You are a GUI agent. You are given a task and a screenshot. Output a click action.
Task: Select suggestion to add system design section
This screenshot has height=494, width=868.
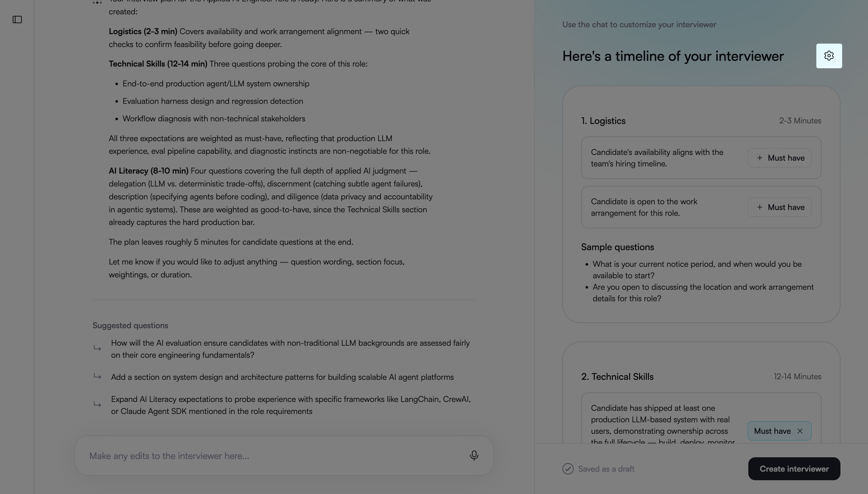pos(282,377)
